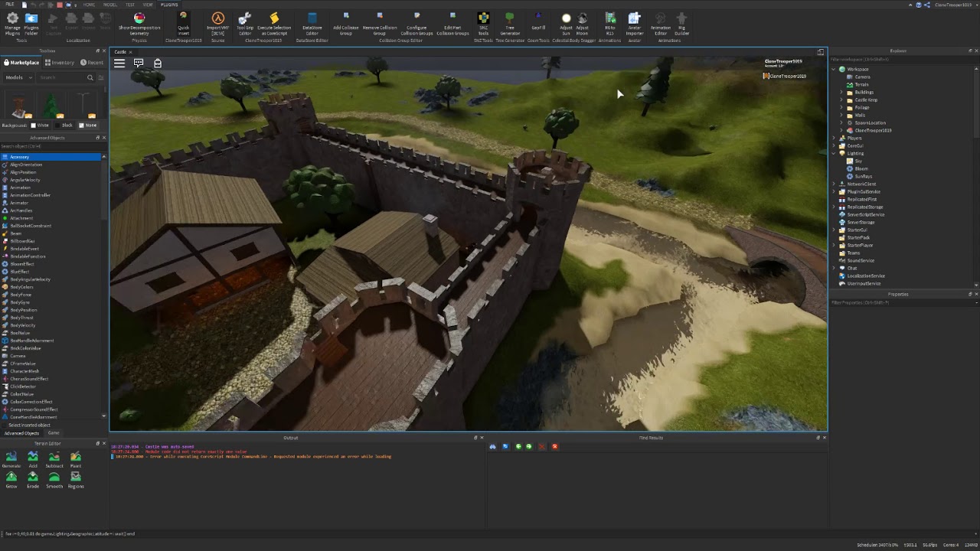Open SNZ Tools plugin
Screen dimensions: 980x551
click(x=483, y=24)
